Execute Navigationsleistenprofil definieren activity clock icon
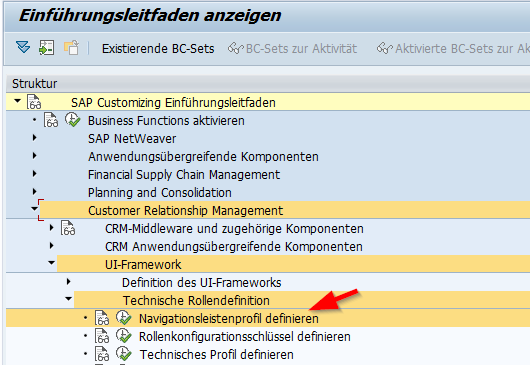The height and width of the screenshot is (365, 530). pyautogui.click(x=123, y=318)
